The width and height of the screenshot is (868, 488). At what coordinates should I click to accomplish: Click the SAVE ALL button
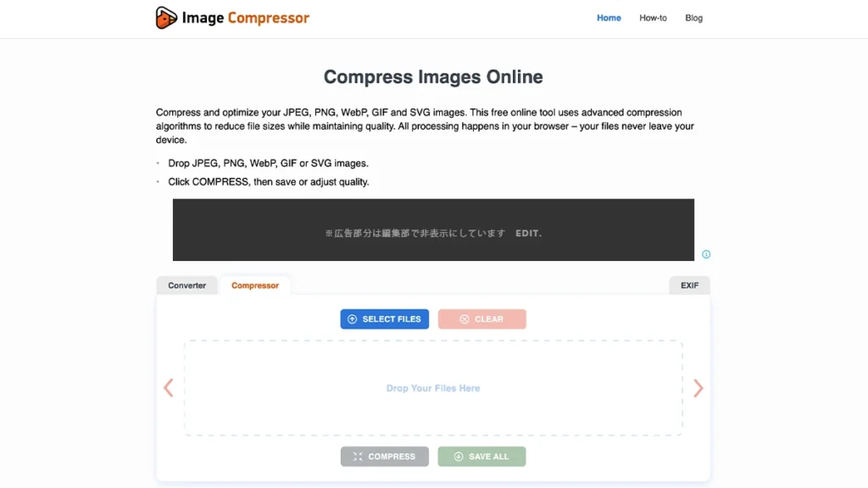tap(481, 457)
